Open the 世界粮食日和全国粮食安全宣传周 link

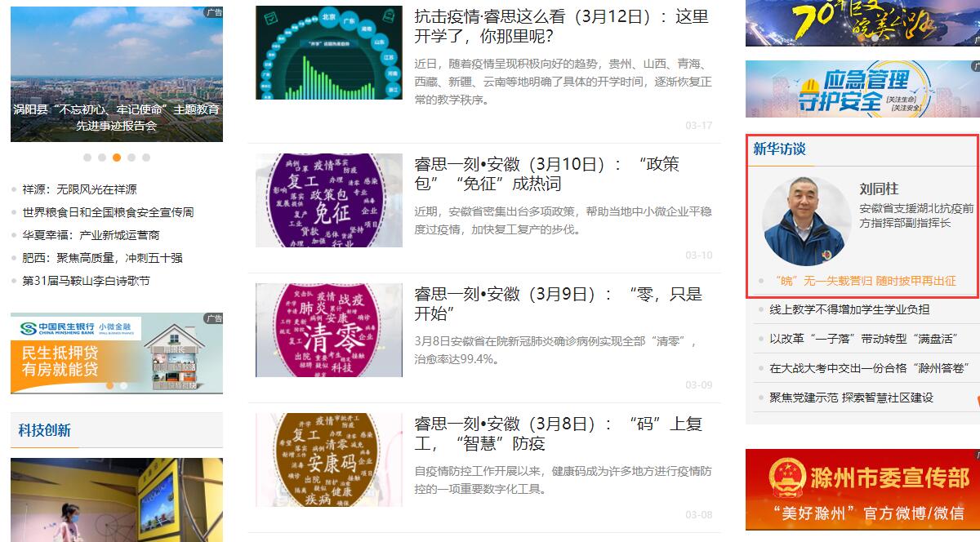(x=109, y=212)
